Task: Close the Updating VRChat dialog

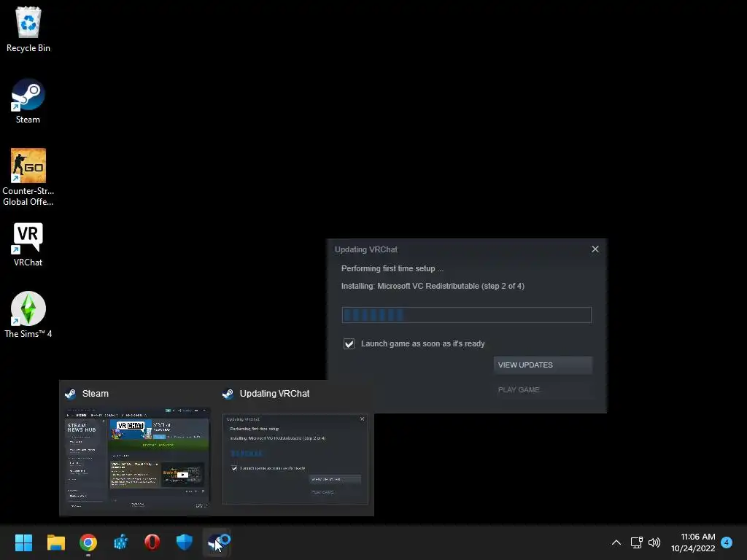Action: 595,249
